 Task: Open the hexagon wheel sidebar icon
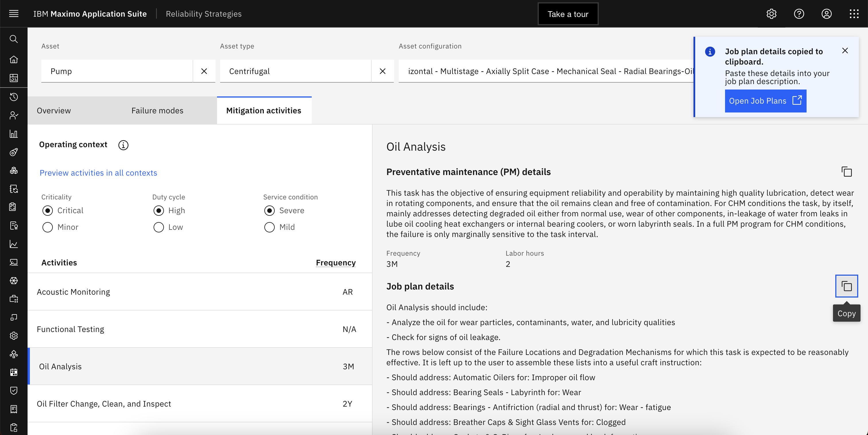[13, 281]
